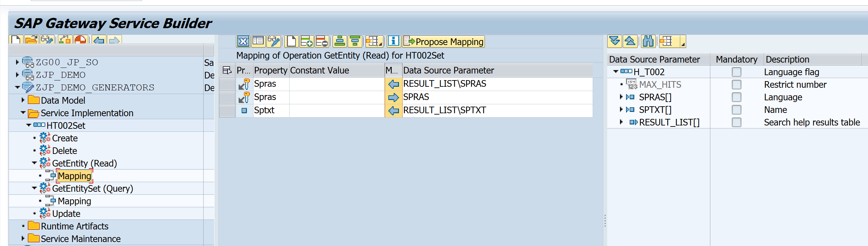Image resolution: width=868 pixels, height=246 pixels.
Task: Click the blue back arrow icon
Action: (x=99, y=40)
